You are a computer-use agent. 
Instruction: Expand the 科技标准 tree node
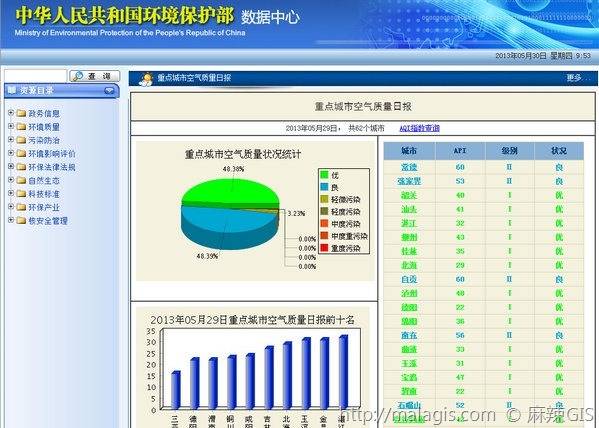(11, 193)
